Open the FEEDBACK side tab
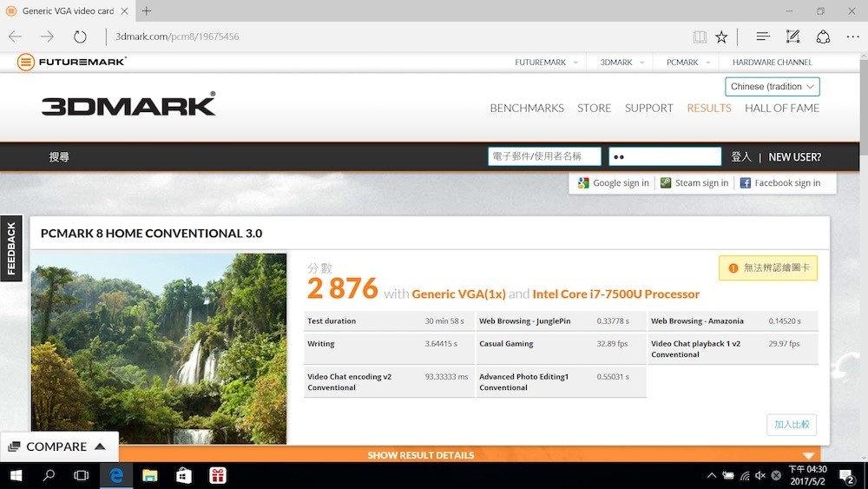868x489 pixels. click(x=11, y=248)
